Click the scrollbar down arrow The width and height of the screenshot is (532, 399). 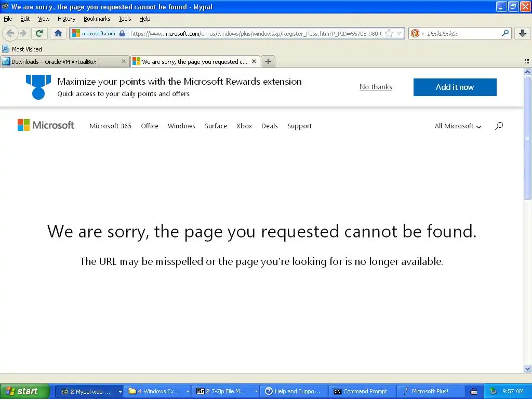tap(527, 368)
